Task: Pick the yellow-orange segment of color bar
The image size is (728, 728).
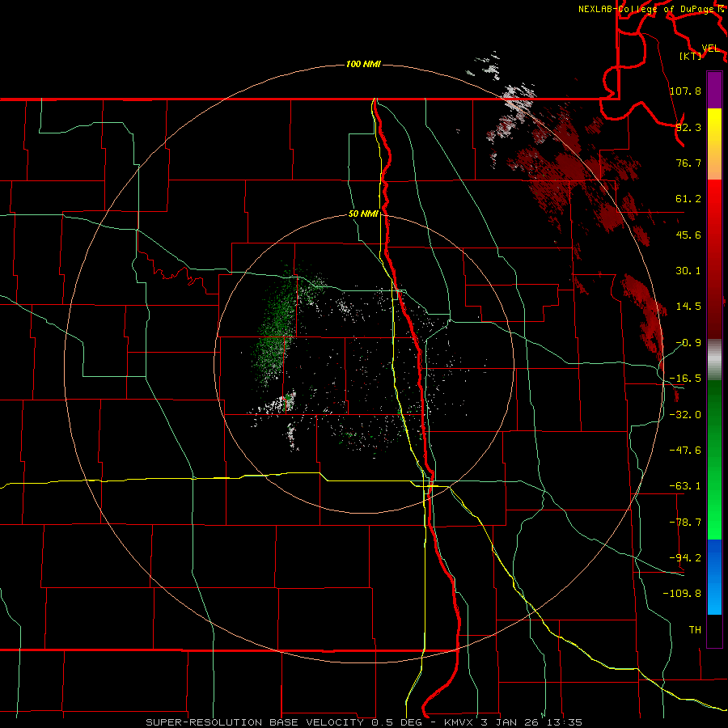Action: [x=714, y=144]
